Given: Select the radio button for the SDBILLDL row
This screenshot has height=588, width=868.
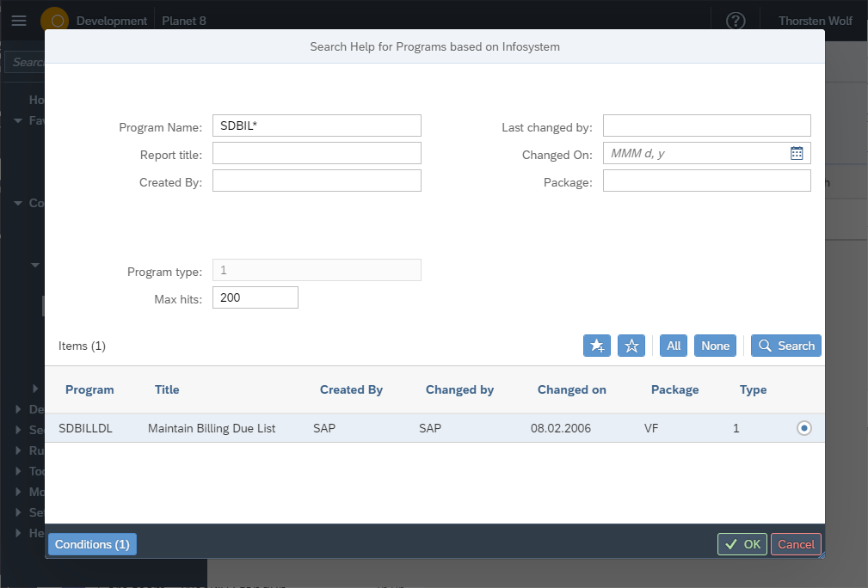Looking at the screenshot, I should coord(804,427).
